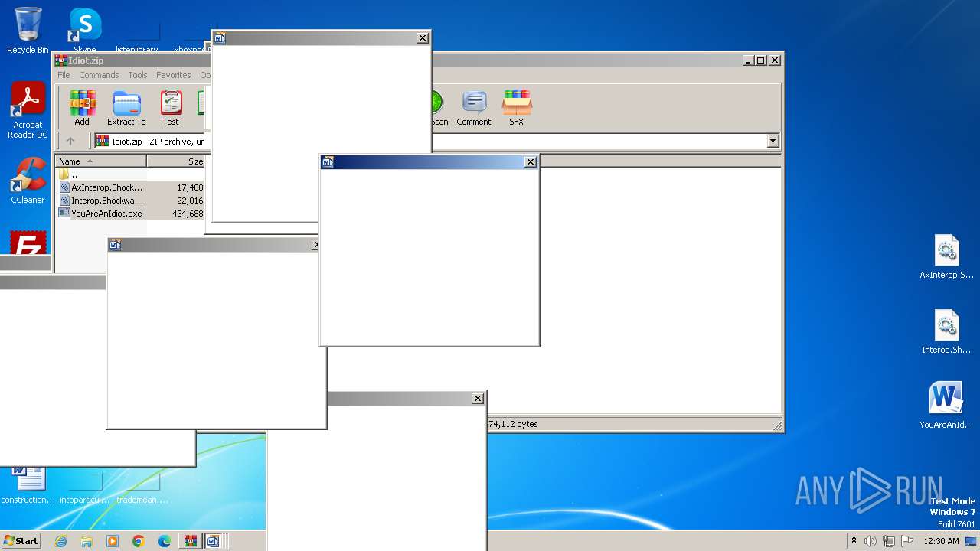Select the Interop.Sh... file on desktop
The height and width of the screenshot is (551, 980).
947,332
